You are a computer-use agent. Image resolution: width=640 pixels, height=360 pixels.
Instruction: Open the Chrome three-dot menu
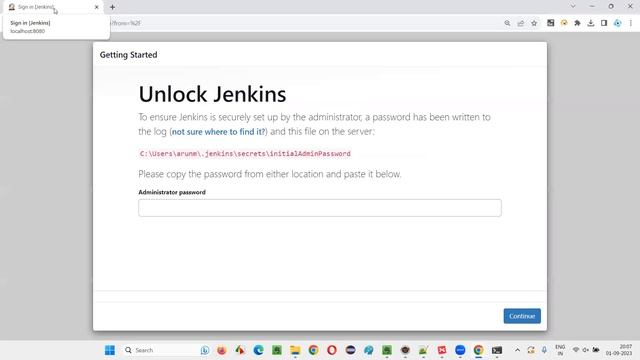tap(631, 23)
